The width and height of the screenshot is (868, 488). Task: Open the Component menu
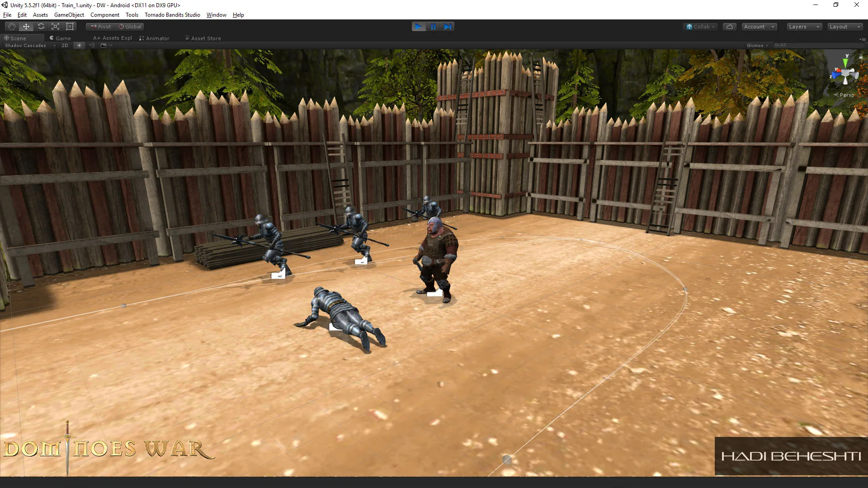[x=105, y=15]
